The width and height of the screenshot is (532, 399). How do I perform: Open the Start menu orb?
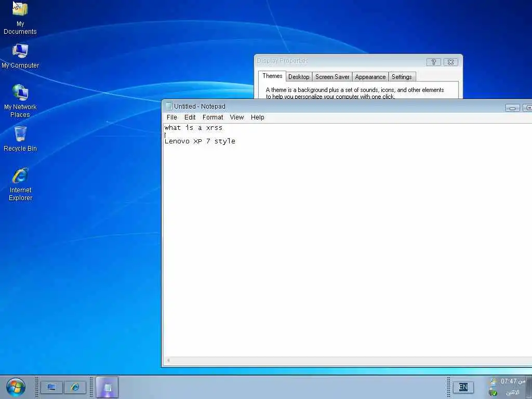[x=15, y=387]
